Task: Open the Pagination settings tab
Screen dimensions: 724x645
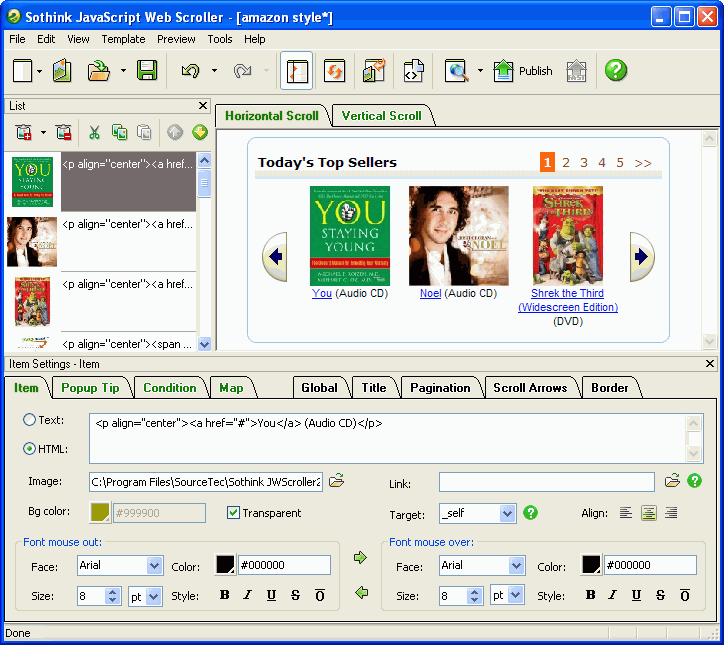Action: coord(440,388)
